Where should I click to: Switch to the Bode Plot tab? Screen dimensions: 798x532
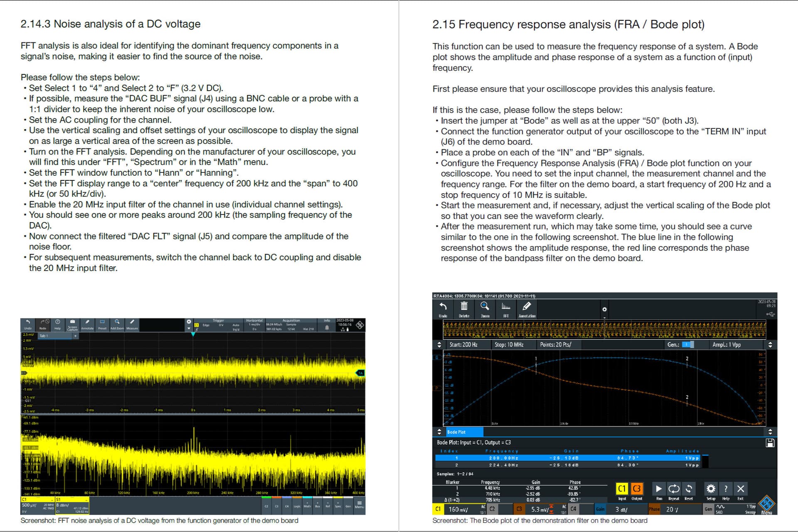[x=456, y=432]
